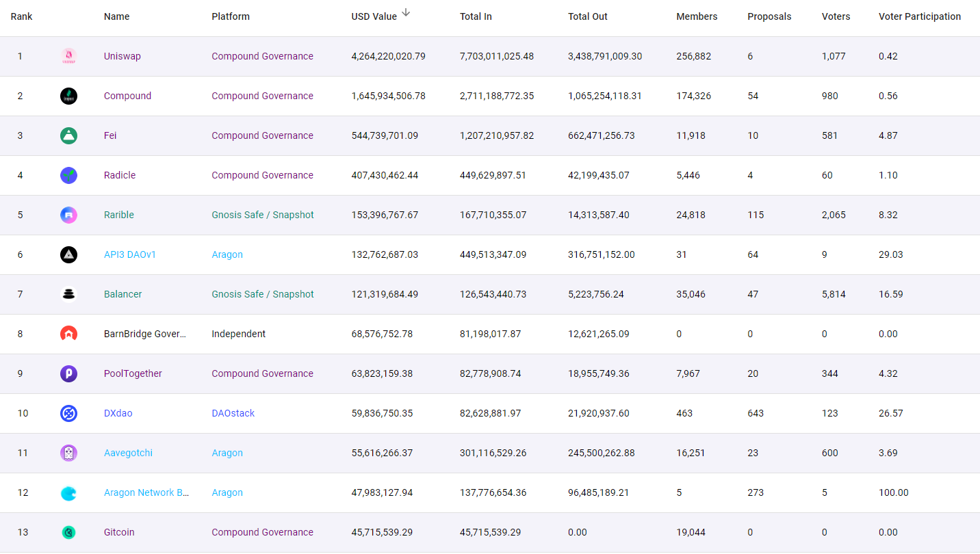Sort by Total In column header
Viewport: 980px width, 554px height.
tap(476, 16)
